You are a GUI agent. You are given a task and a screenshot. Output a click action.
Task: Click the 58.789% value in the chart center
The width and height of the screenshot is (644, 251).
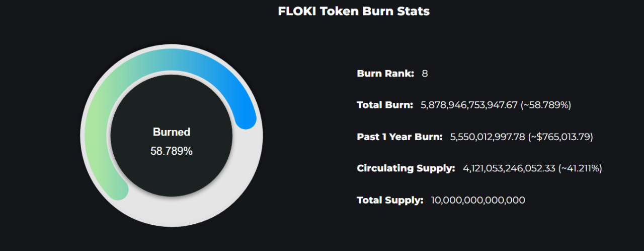click(172, 151)
